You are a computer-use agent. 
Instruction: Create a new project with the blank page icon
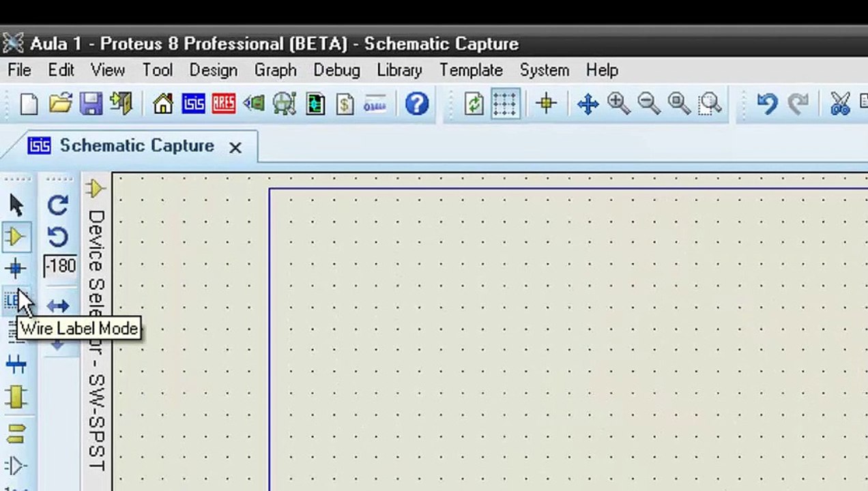(29, 104)
